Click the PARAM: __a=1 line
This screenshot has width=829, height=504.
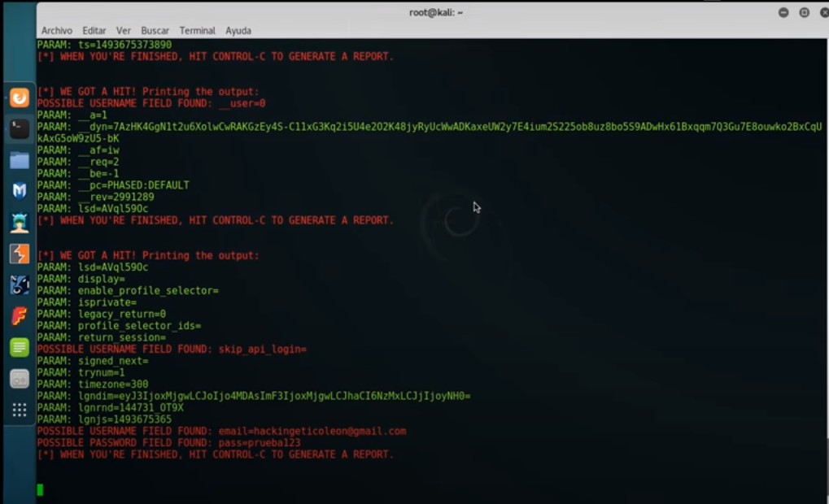[x=72, y=115]
